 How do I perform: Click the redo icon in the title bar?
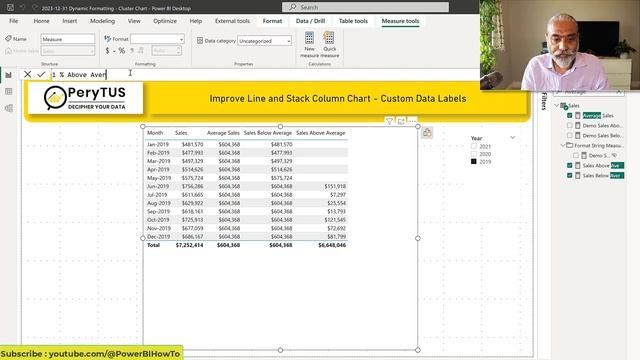[35, 7]
